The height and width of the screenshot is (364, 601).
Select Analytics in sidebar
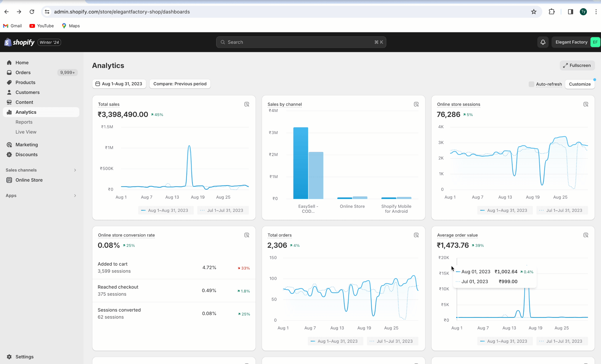coord(41,112)
